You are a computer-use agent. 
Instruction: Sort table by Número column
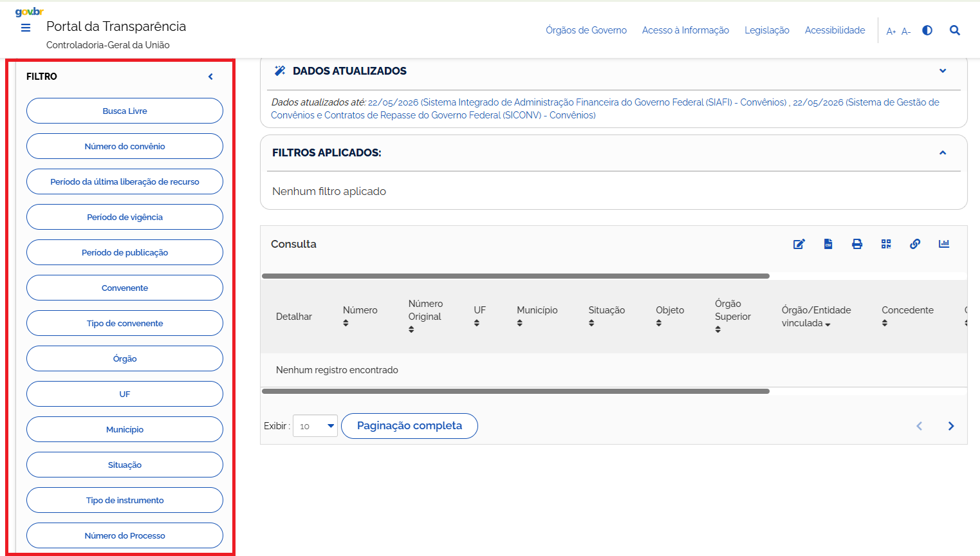coord(346,323)
